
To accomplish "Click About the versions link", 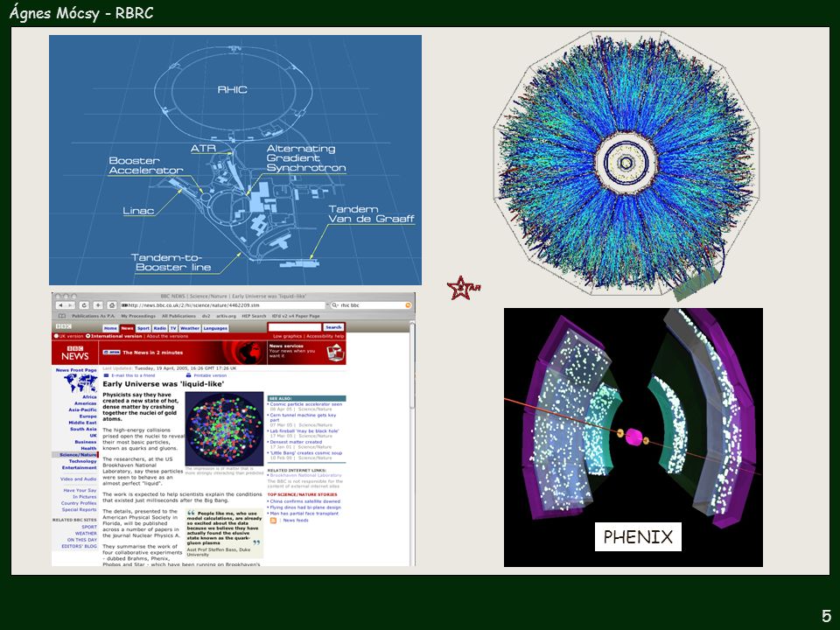I will coord(167,336).
